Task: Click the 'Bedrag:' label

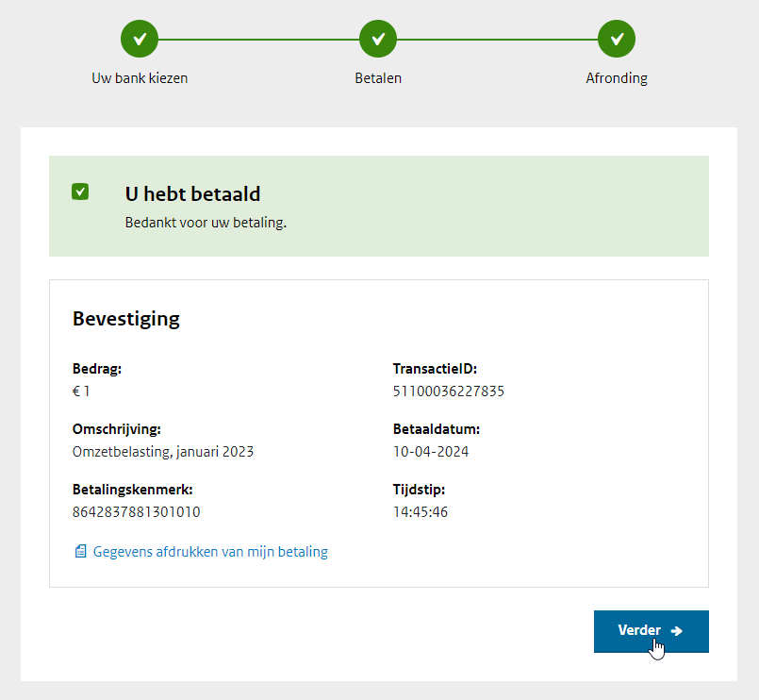Action: point(97,369)
